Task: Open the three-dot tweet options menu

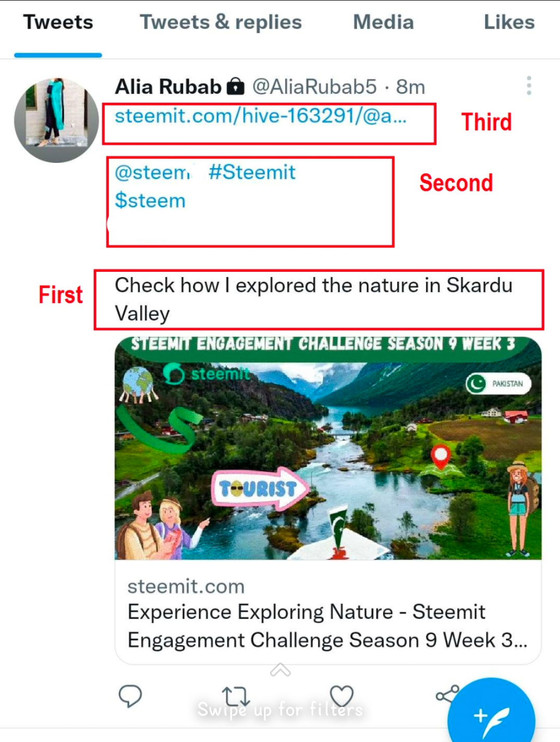Action: point(529,86)
